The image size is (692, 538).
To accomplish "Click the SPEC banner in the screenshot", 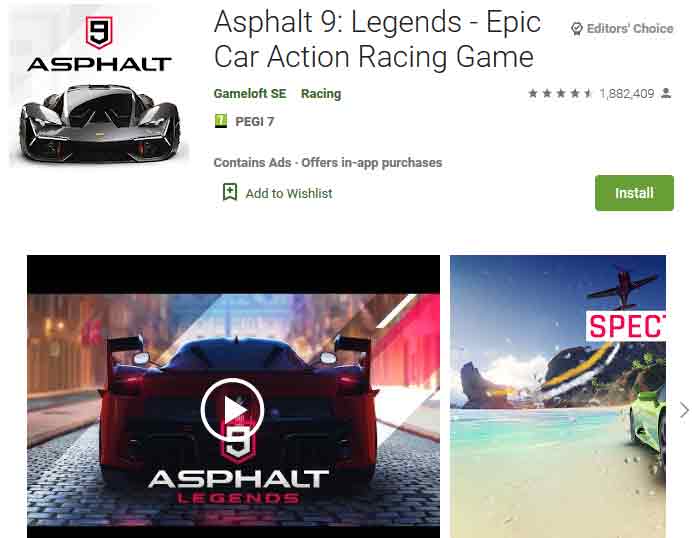I will coord(626,326).
